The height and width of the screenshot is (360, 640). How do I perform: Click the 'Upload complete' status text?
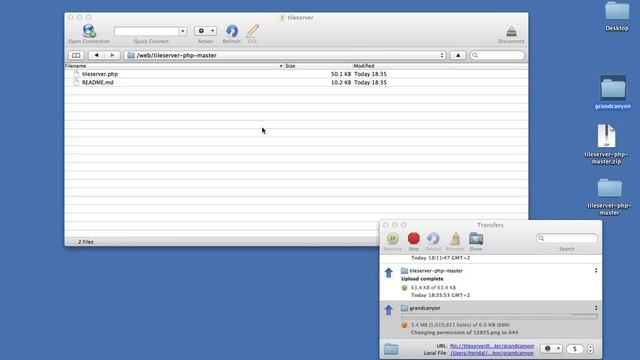(x=422, y=279)
